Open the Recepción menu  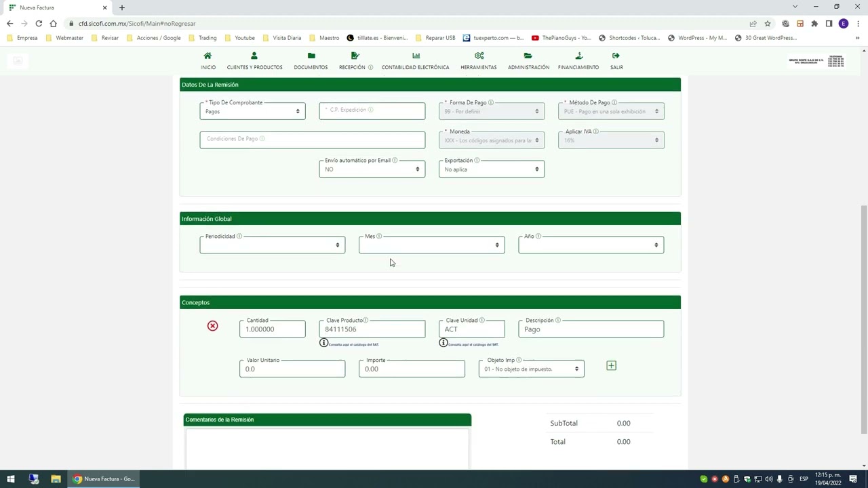tap(355, 60)
